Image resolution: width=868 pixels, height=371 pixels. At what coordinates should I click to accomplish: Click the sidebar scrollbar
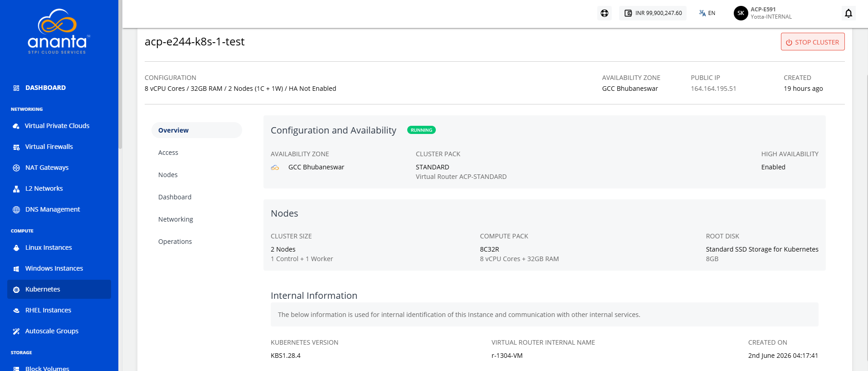point(120,74)
